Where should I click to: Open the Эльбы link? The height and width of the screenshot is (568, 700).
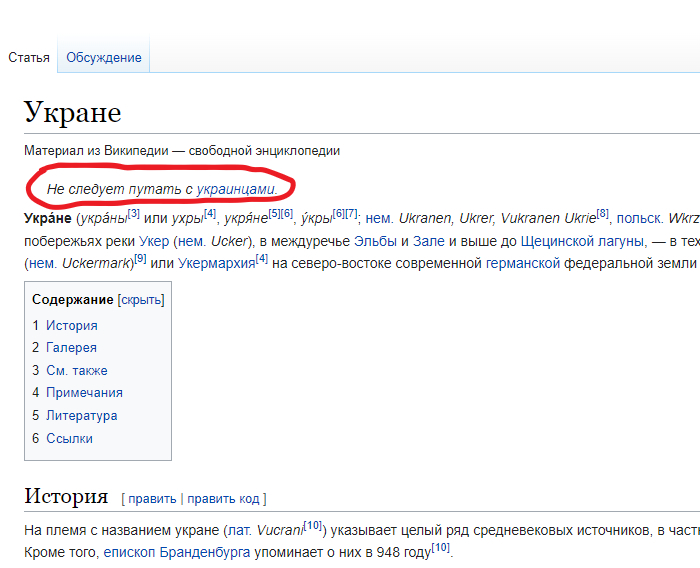click(375, 241)
